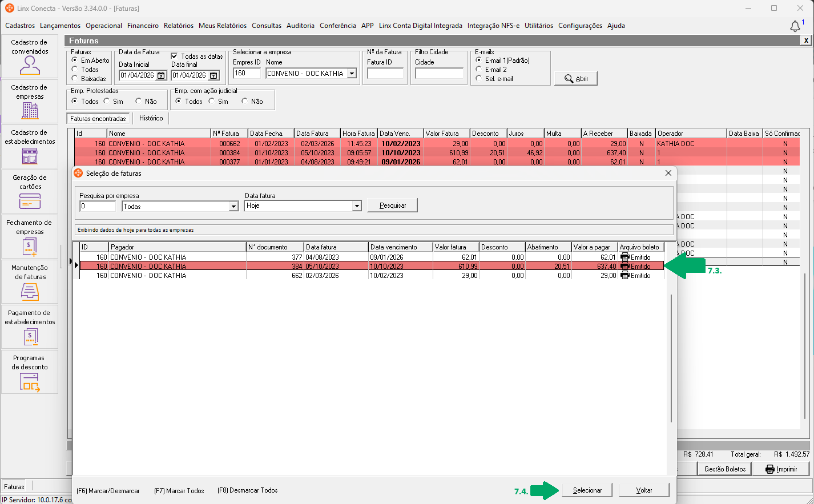Screen dimensions: 814x504
Task: Open the Ajuda menu
Action: (616, 26)
